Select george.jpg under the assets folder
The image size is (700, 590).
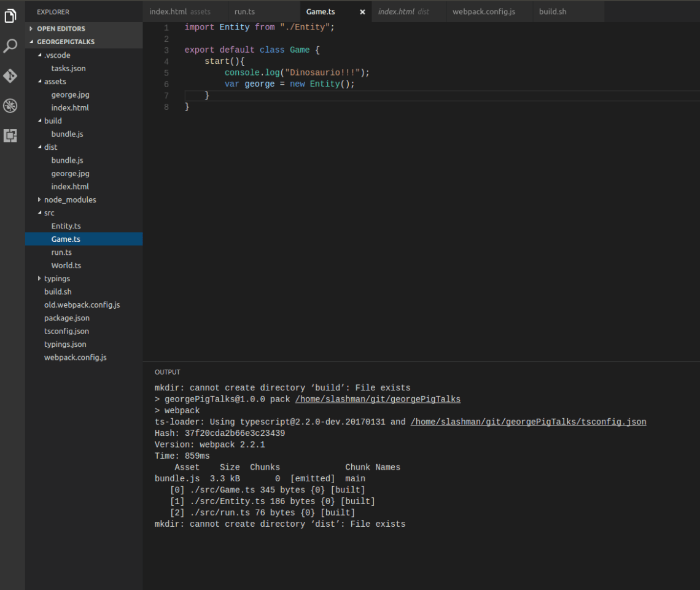click(x=70, y=95)
